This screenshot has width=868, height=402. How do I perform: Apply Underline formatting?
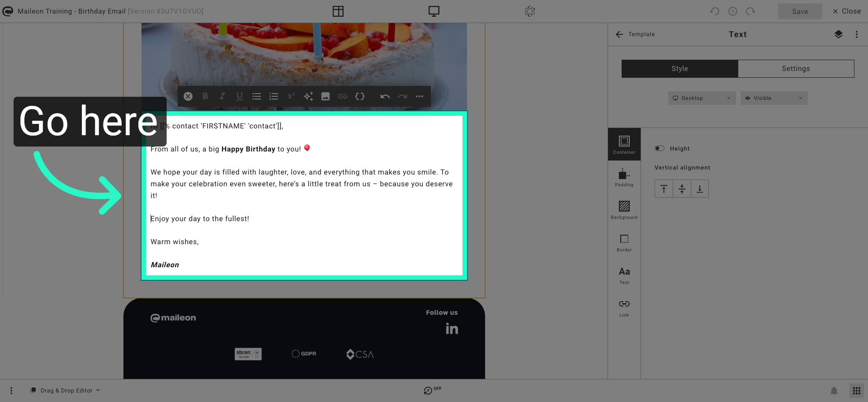[240, 96]
